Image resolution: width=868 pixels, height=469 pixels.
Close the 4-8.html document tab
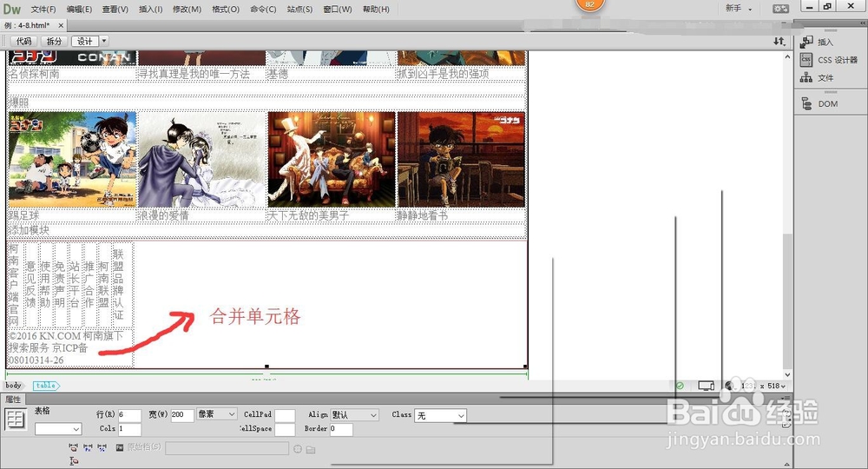click(x=61, y=25)
